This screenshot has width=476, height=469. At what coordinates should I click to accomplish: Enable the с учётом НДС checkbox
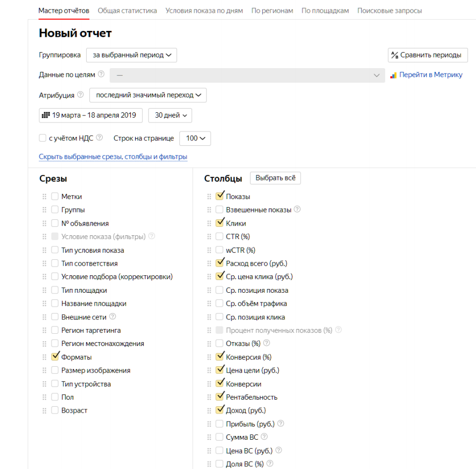coord(43,138)
